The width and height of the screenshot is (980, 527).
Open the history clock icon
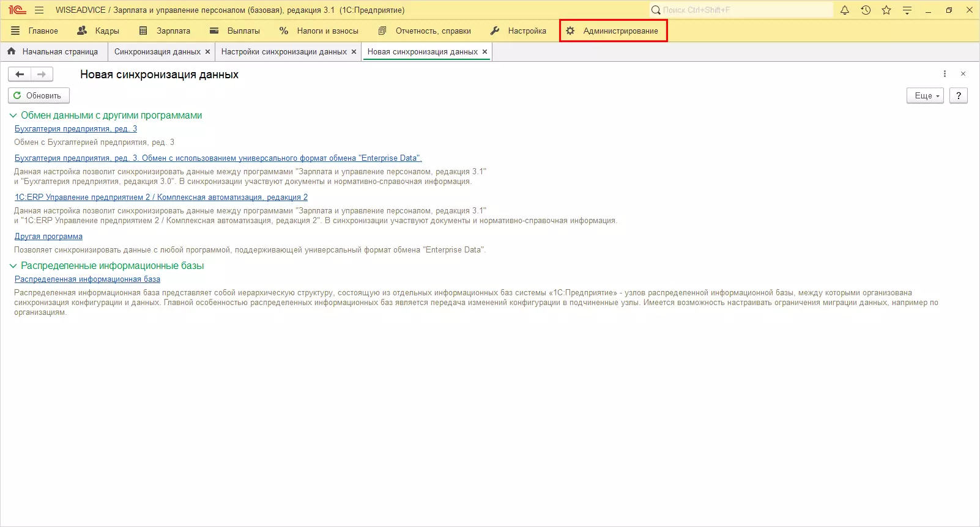tap(866, 10)
